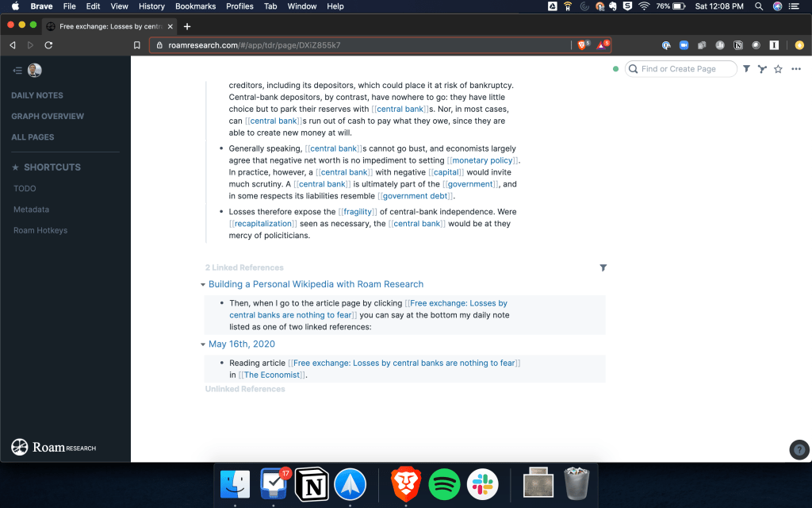Screen dimensions: 812x508
Task: Open the TODO shortcut in sidebar
Action: [x=25, y=189]
